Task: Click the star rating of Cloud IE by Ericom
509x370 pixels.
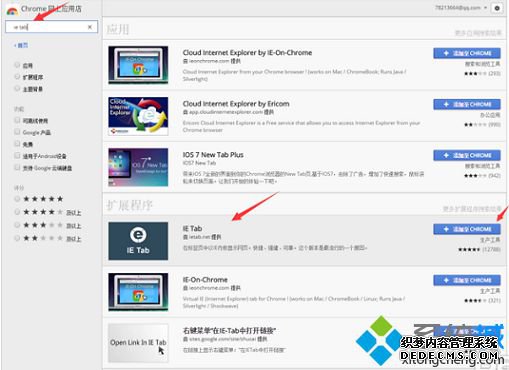Action: pos(476,125)
